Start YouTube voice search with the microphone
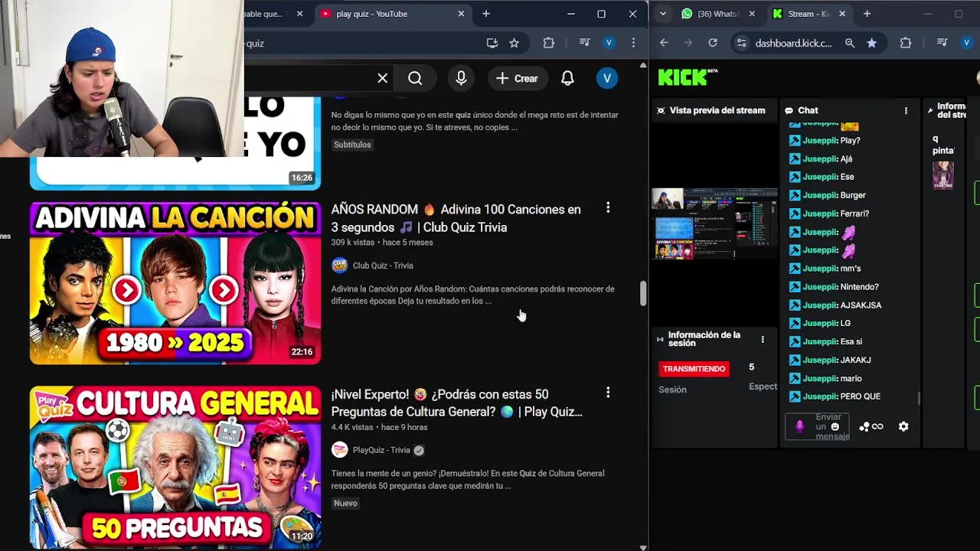The height and width of the screenshot is (551, 980). pos(461,78)
